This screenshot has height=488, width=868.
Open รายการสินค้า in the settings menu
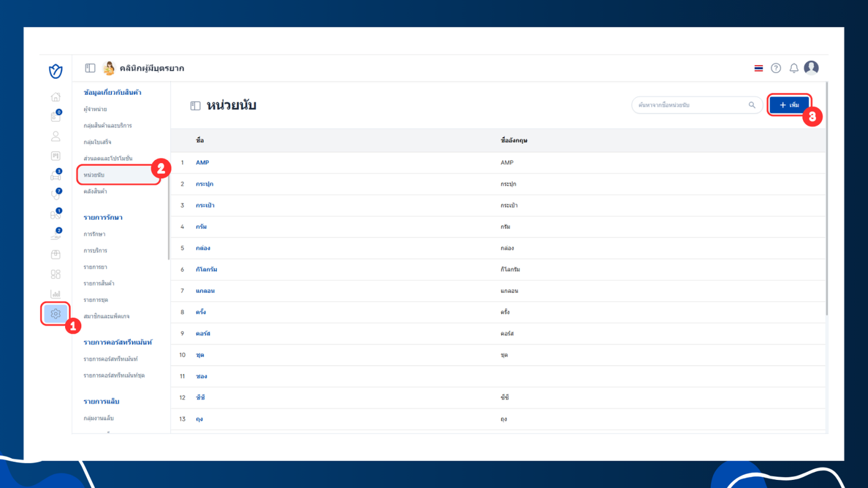coord(99,283)
